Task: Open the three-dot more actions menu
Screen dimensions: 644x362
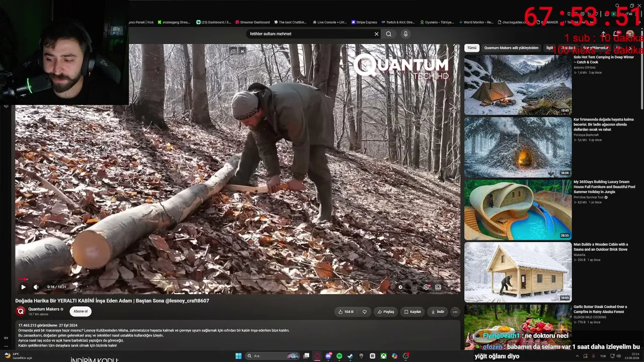Action: (455, 312)
